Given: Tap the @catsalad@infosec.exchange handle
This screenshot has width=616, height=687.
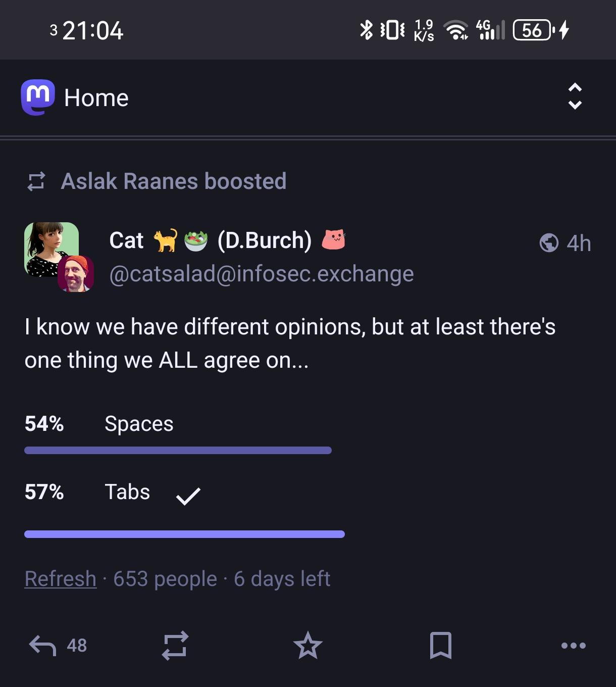Looking at the screenshot, I should pyautogui.click(x=262, y=274).
